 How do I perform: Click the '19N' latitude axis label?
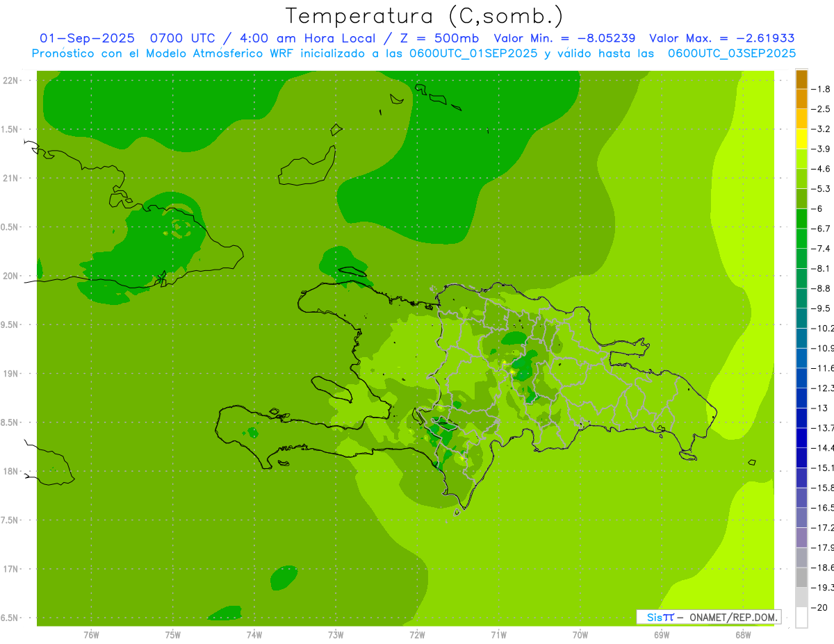pyautogui.click(x=11, y=374)
